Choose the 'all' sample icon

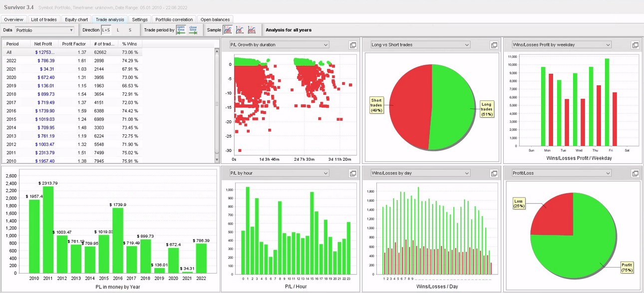pos(227,30)
